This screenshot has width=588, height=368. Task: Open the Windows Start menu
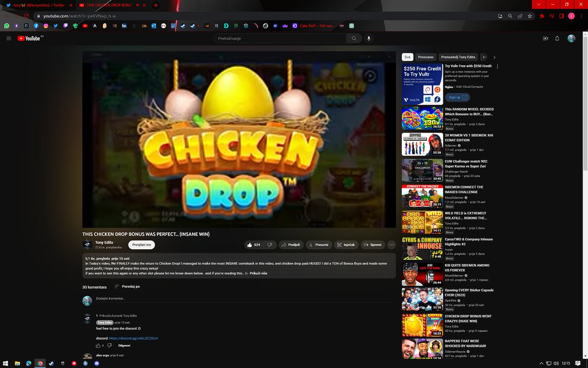(6, 363)
